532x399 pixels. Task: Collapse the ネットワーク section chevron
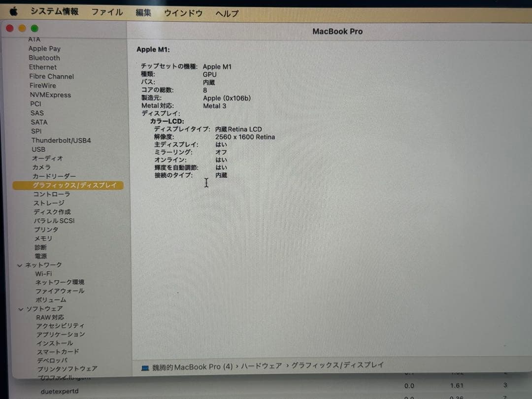click(x=20, y=266)
